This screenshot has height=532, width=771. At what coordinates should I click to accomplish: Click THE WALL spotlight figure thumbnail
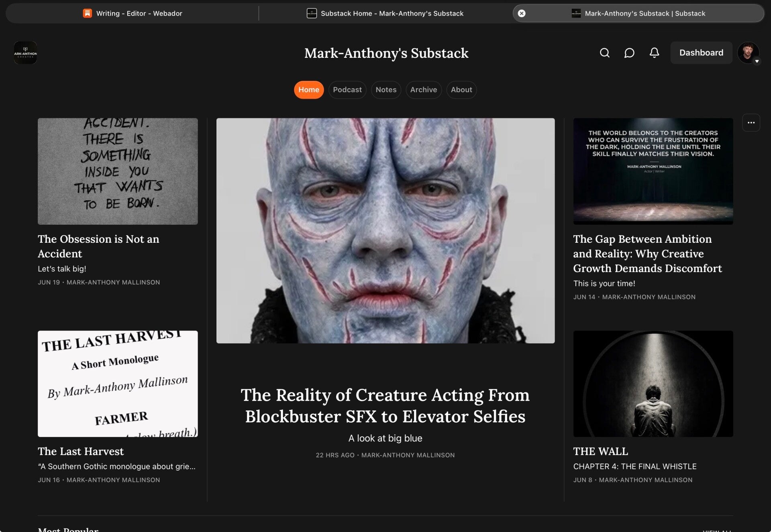(x=653, y=384)
